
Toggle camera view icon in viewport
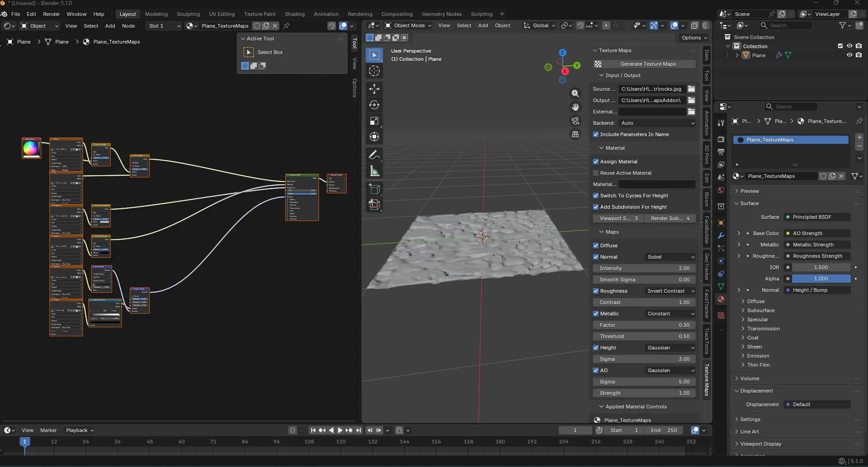pos(575,121)
